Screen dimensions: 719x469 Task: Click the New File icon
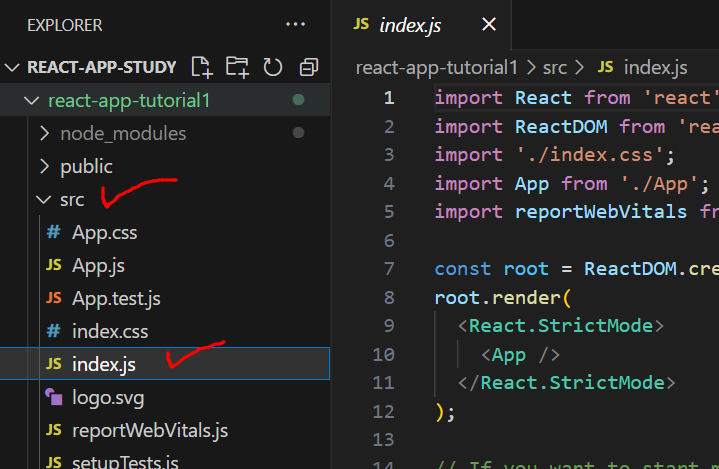click(202, 67)
